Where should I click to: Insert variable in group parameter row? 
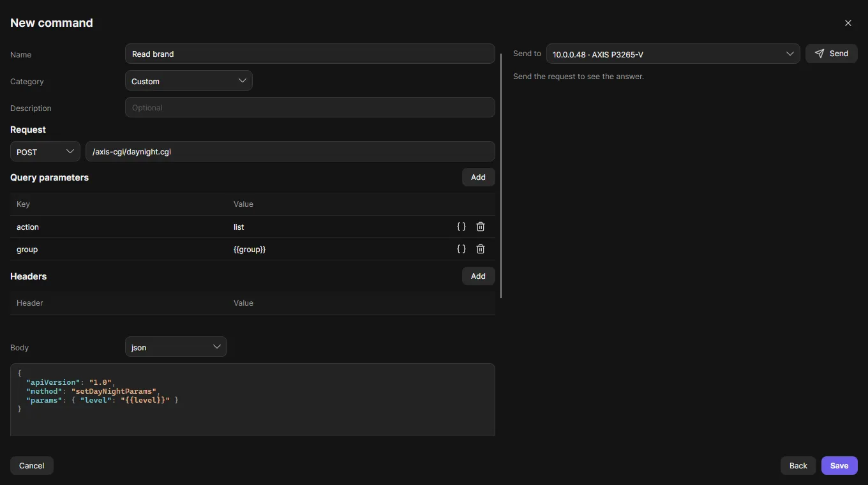pyautogui.click(x=461, y=249)
